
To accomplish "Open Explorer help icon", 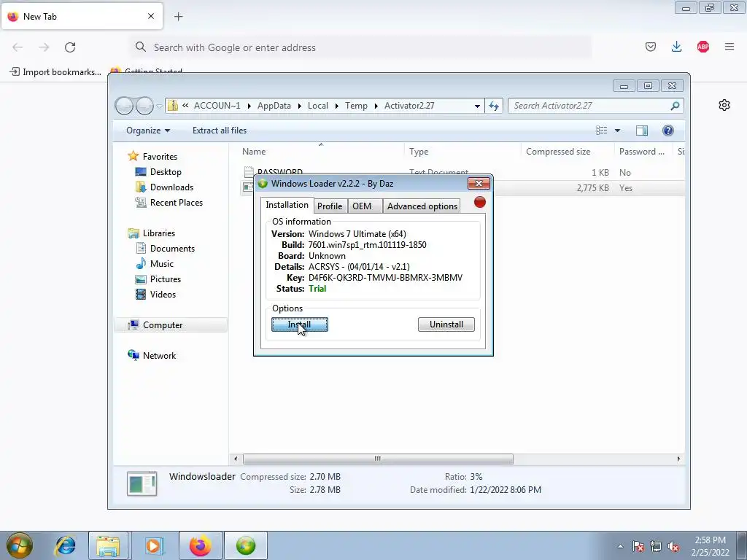I will click(668, 131).
